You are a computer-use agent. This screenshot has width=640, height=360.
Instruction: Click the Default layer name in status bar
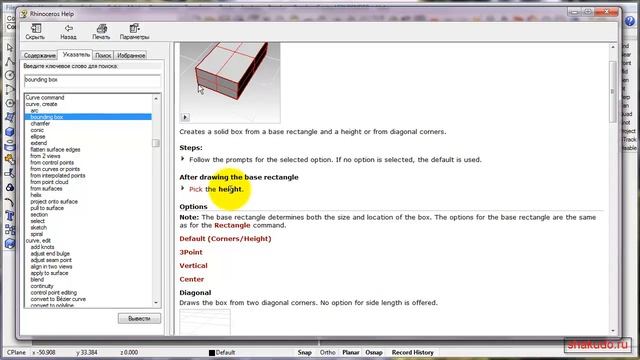tap(225, 353)
